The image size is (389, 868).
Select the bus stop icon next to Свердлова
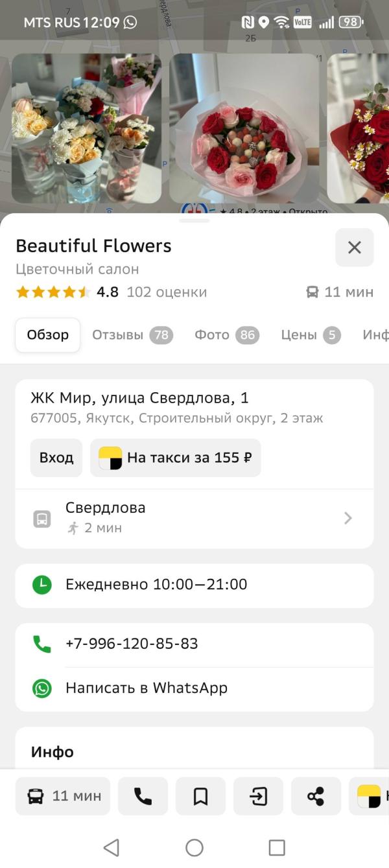(x=41, y=517)
